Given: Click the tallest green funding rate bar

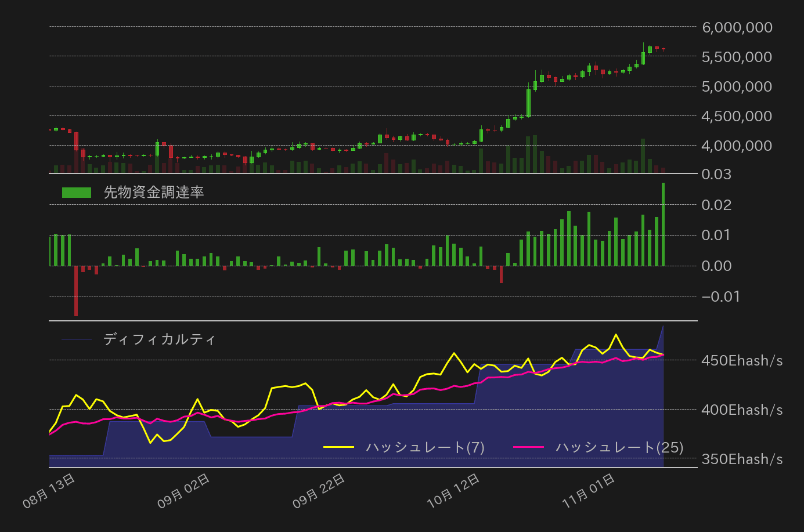Looking at the screenshot, I should [663, 224].
